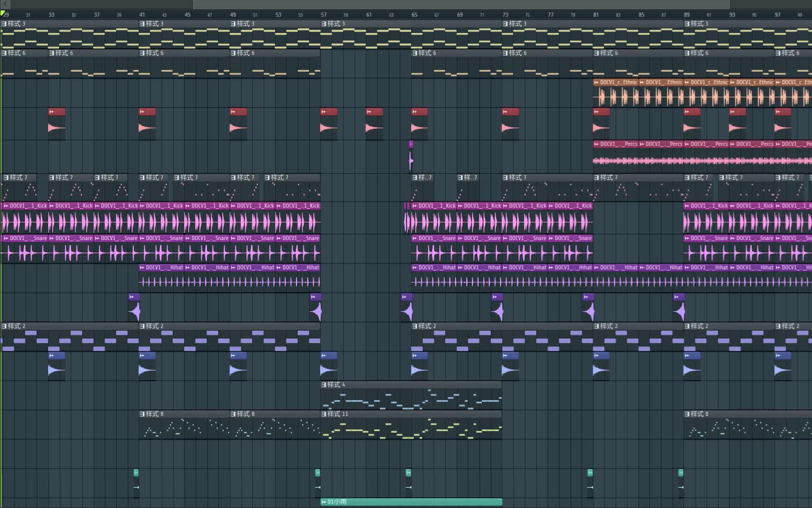Screen dimensions: 812x508
Task: Select the DOCV1 Snare clip at bar 45
Action: [207, 249]
